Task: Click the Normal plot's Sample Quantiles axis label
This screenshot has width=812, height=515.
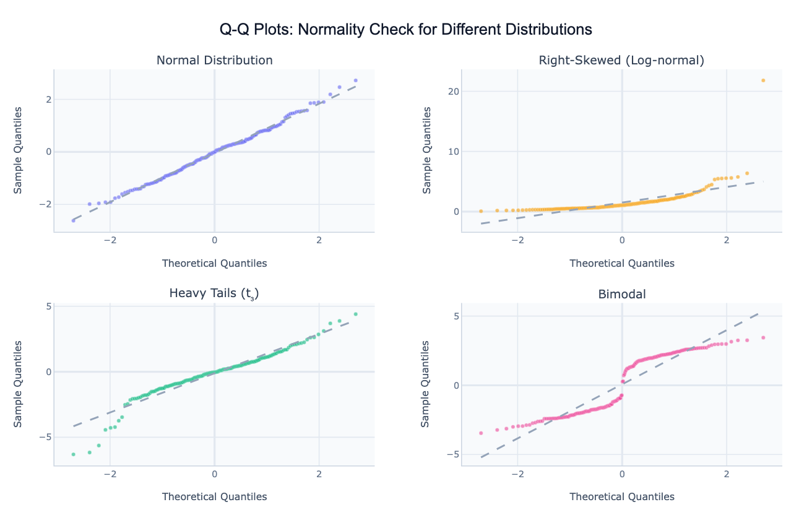Action: pyautogui.click(x=18, y=150)
